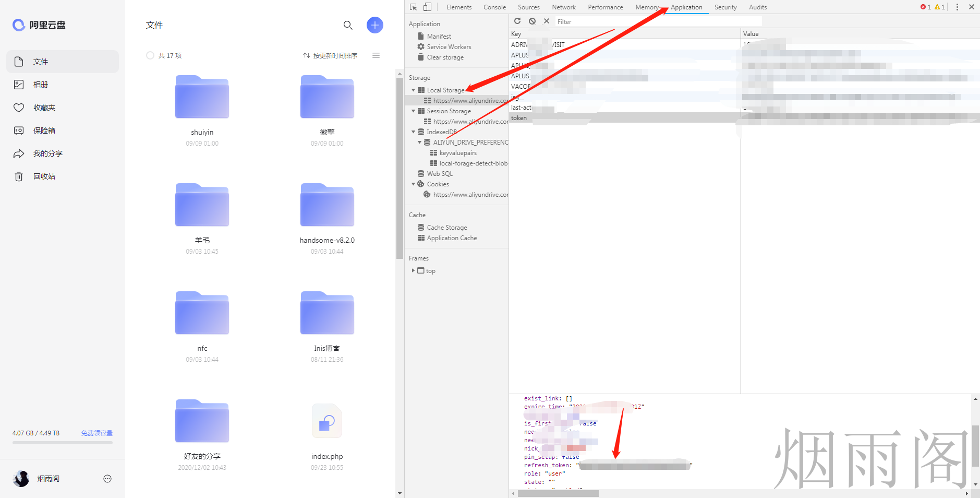Open the 相册 album section
The image size is (980, 498).
(x=63, y=85)
